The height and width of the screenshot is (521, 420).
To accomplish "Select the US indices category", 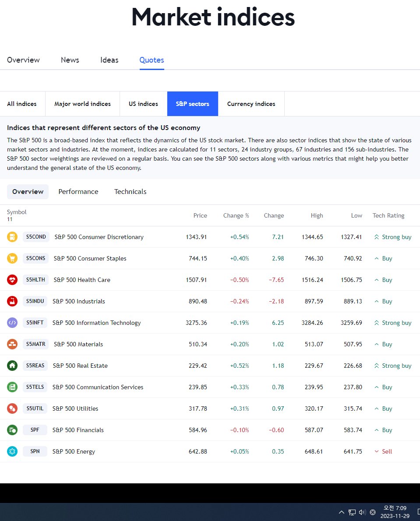I will click(x=143, y=104).
